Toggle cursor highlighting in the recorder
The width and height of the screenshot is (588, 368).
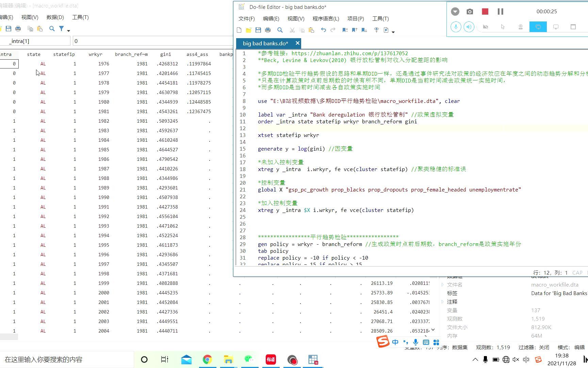503,27
